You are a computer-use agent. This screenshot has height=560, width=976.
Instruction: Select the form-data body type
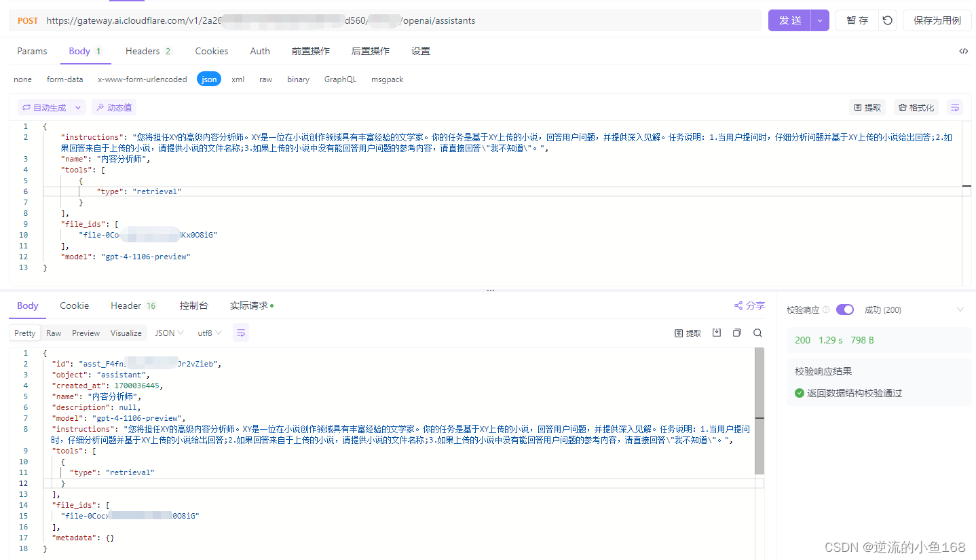[64, 79]
